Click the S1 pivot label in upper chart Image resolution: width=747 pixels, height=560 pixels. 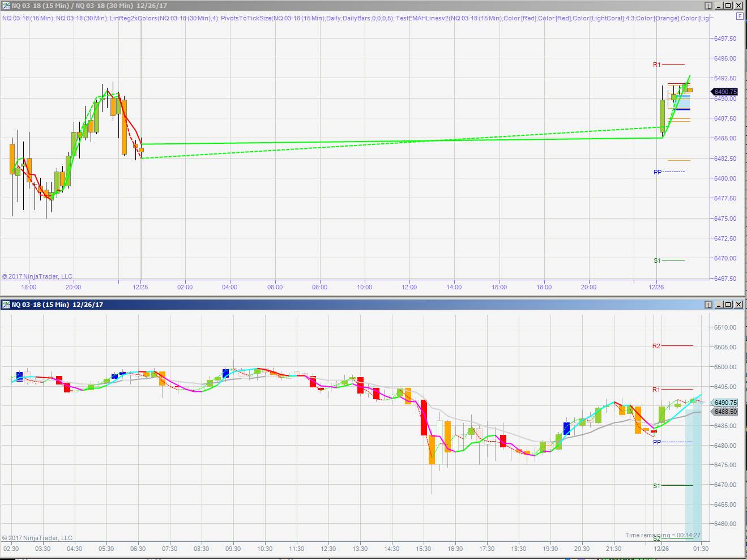(x=657, y=260)
